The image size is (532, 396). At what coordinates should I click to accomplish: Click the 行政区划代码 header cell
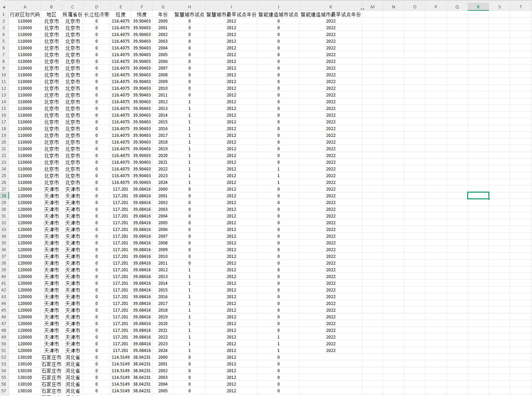25,14
